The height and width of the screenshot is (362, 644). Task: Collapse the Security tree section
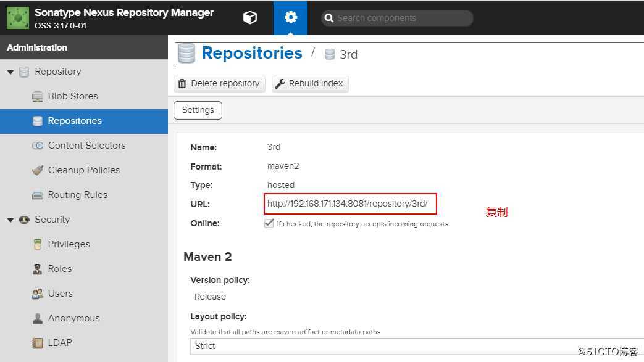[x=10, y=220]
